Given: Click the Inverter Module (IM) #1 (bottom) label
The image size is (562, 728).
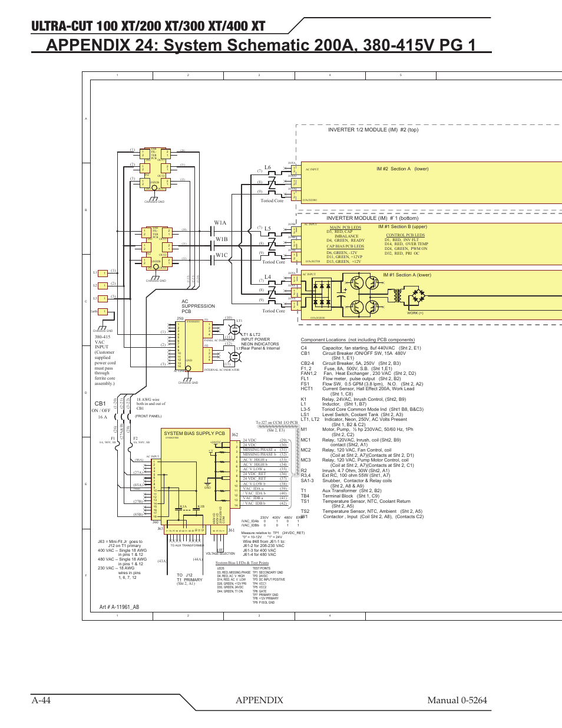Looking at the screenshot, I should (x=372, y=218).
